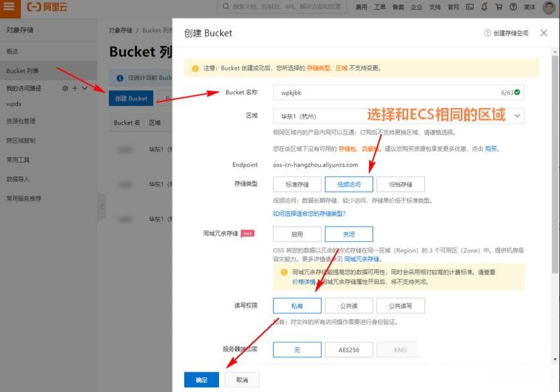
Task: Click the green check icon in Bucket name field
Action: click(517, 92)
